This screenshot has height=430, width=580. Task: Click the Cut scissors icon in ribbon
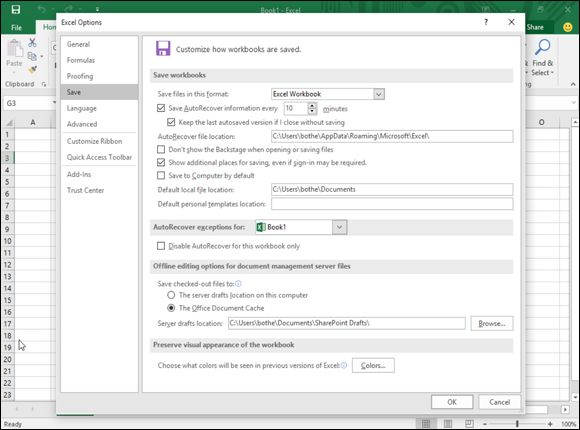pyautogui.click(x=33, y=43)
